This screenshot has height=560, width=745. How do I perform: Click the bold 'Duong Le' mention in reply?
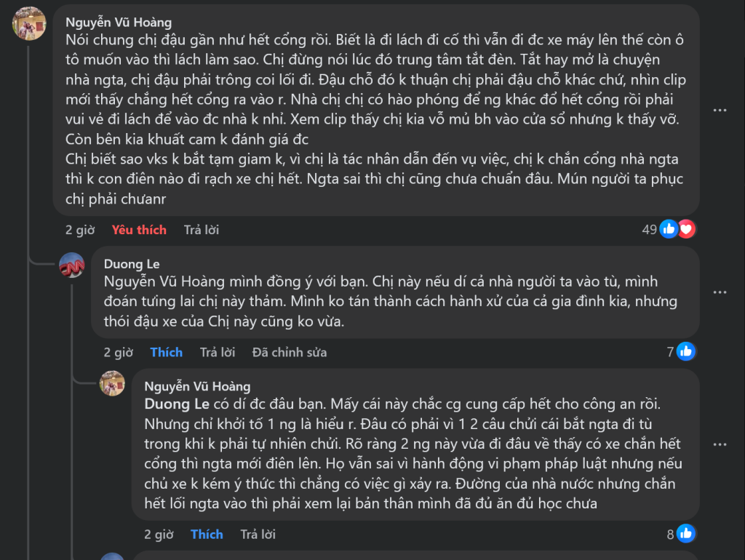coord(177,404)
